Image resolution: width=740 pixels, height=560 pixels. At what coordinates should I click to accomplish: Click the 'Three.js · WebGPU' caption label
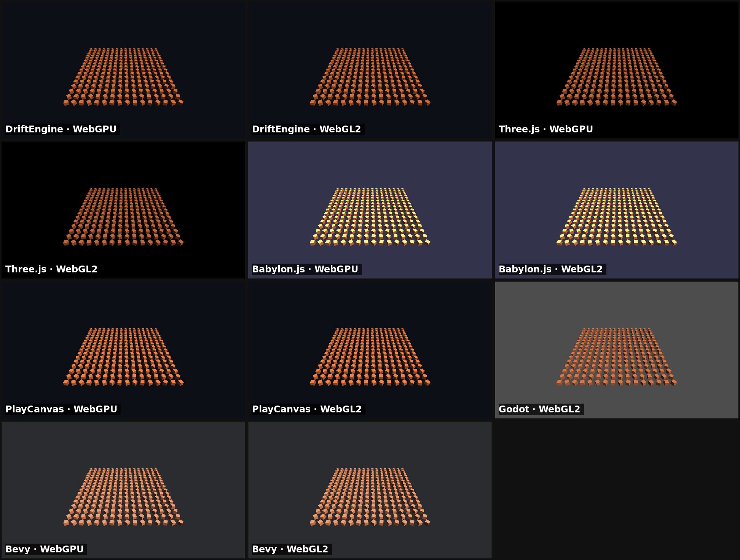pyautogui.click(x=546, y=129)
